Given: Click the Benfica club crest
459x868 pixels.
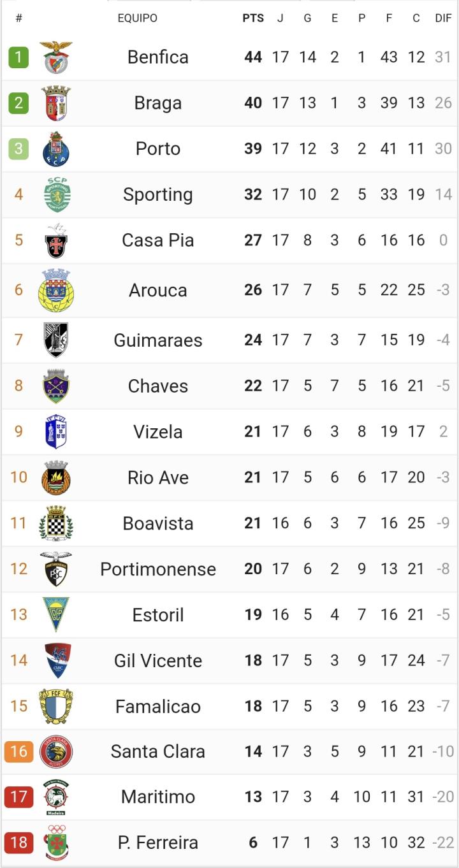Looking at the screenshot, I should pos(56,57).
